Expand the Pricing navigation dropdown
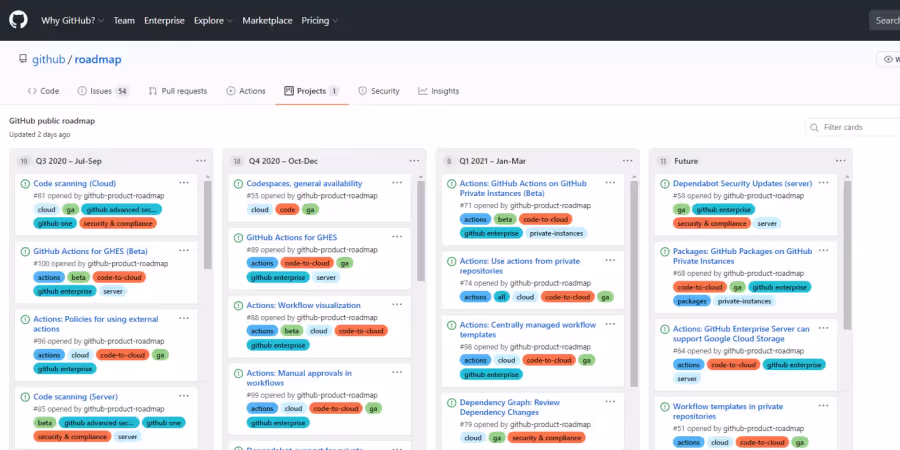Screen dimensions: 900x450 click(320, 21)
